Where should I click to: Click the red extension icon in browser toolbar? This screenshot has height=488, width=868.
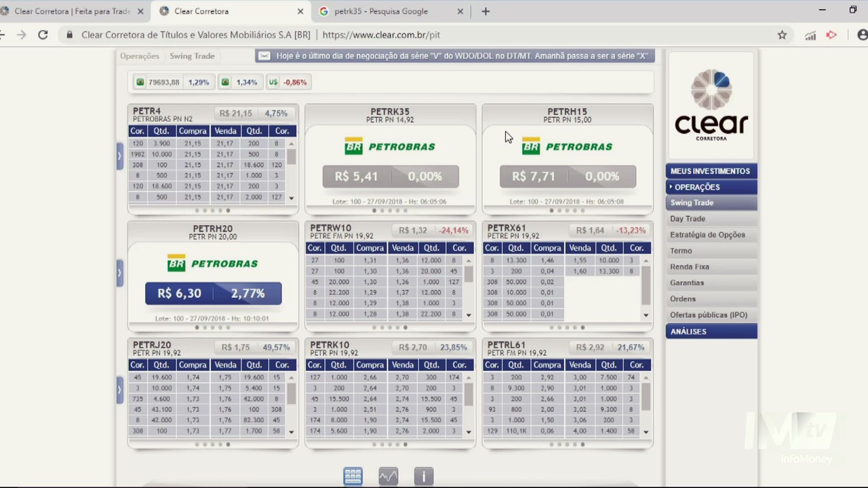[831, 35]
